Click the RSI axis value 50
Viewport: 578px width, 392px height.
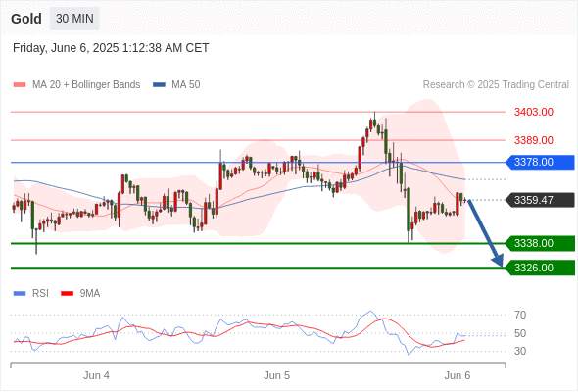tap(520, 333)
